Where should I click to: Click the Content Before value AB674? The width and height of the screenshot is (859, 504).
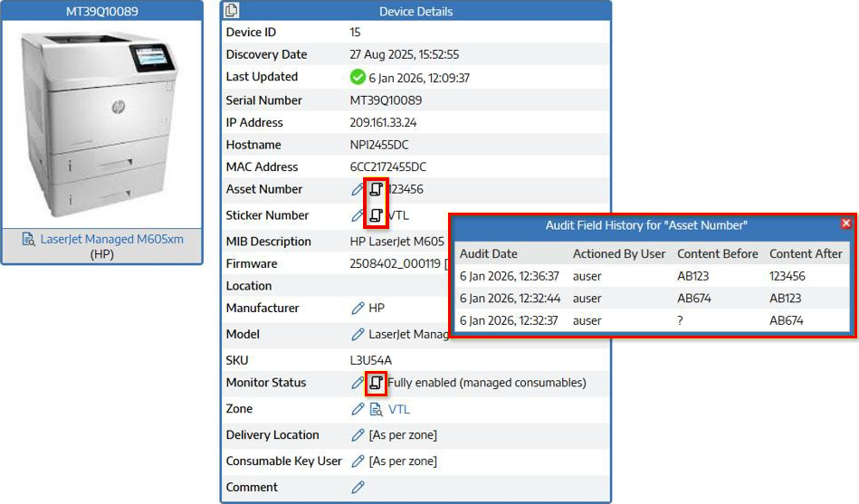(x=694, y=299)
